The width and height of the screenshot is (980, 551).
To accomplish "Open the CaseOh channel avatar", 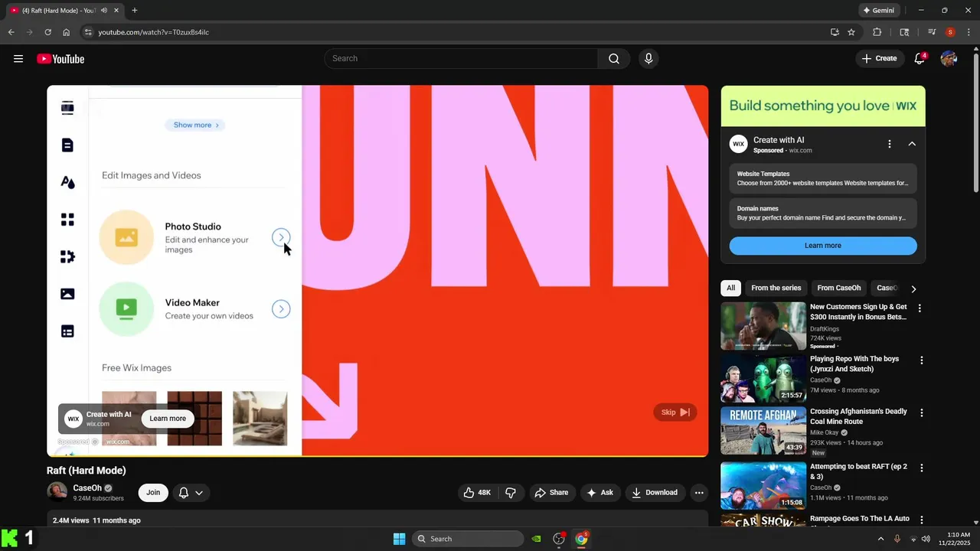I will pos(57,492).
